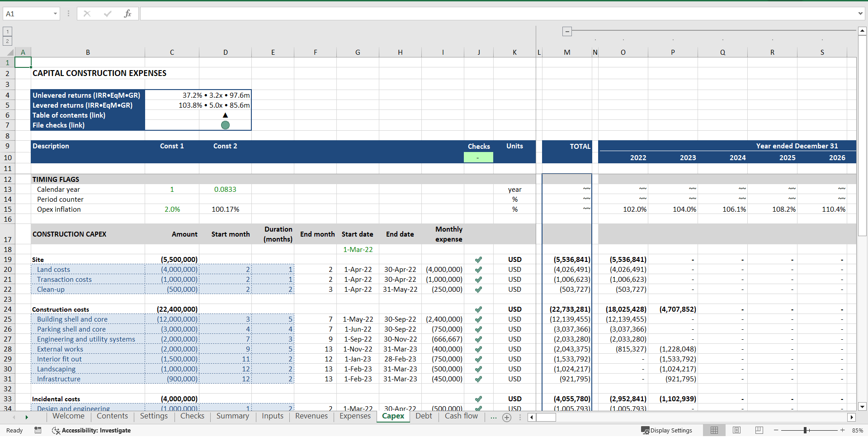868x437 pixels.
Task: Show outline level 2 rows
Action: point(7,41)
